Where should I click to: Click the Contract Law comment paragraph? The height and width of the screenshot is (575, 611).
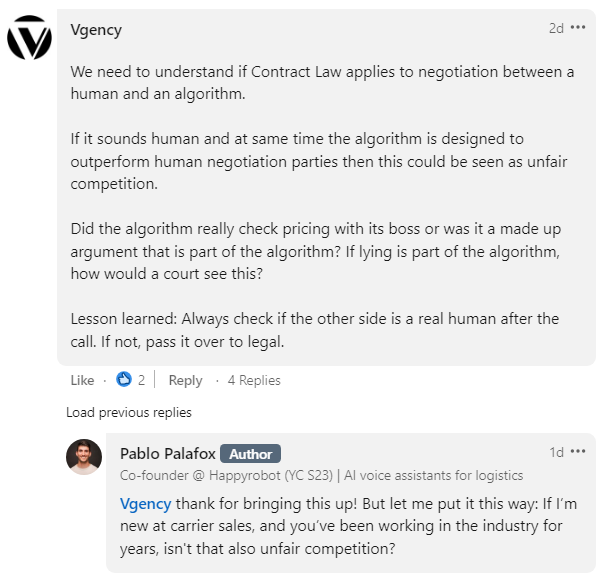point(322,83)
